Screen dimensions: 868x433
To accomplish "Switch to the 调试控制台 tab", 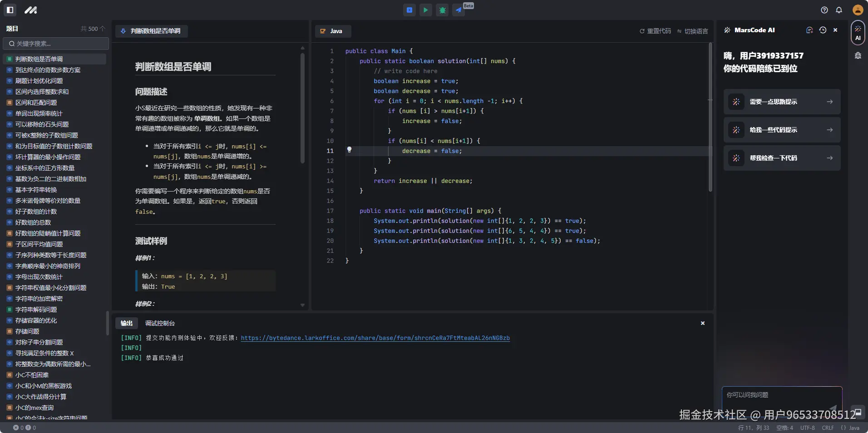I will [x=160, y=323].
